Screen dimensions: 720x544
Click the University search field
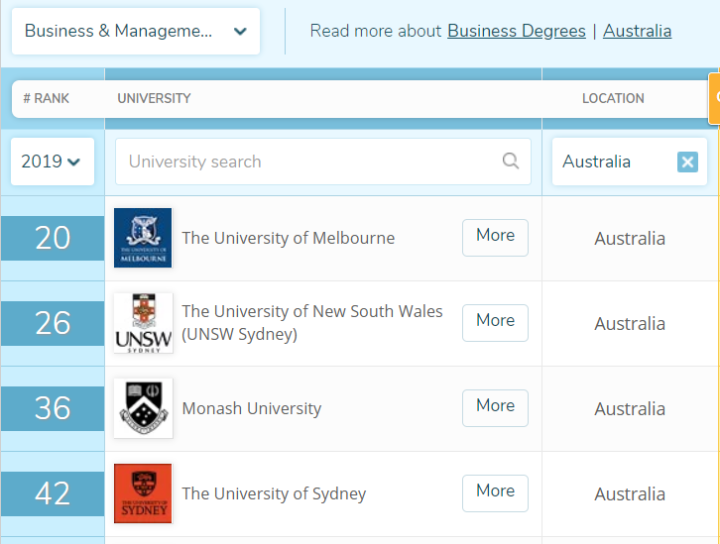tap(323, 162)
